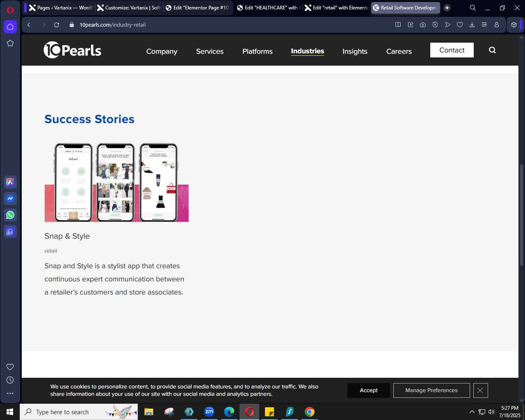Go to Opera start page home icon
Screen dimensions: 525x420
click(10, 27)
